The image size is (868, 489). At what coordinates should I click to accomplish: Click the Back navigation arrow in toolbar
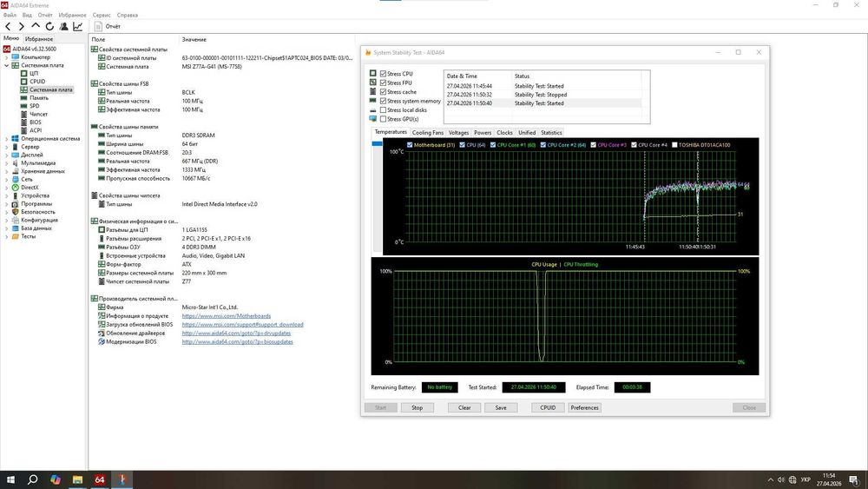(x=8, y=26)
